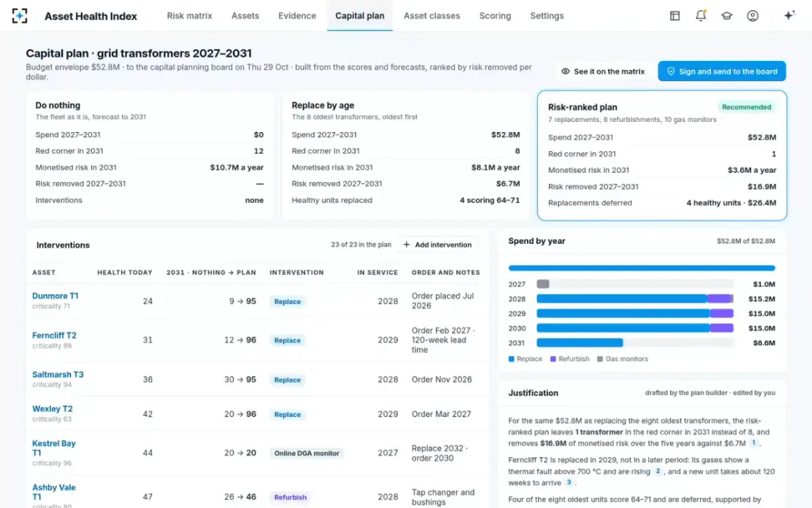The height and width of the screenshot is (508, 812).
Task: Click citation marker 2 in the justification
Action: (x=656, y=471)
